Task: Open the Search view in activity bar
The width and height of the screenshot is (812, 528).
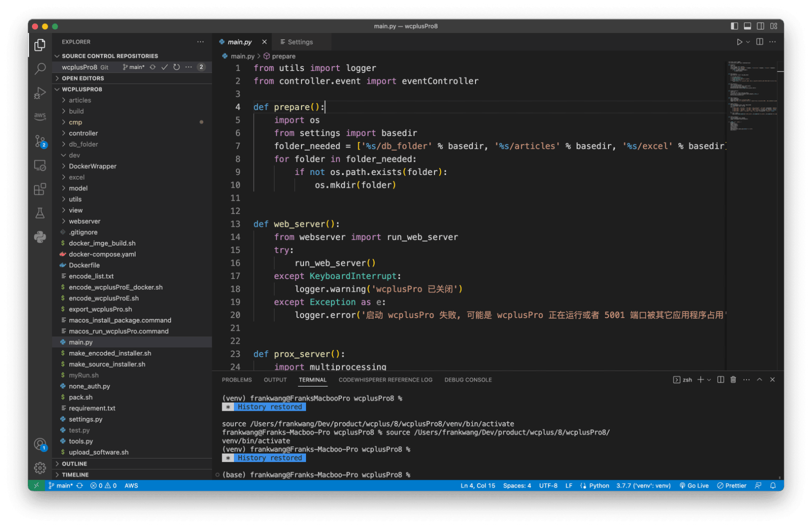Action: pyautogui.click(x=40, y=68)
